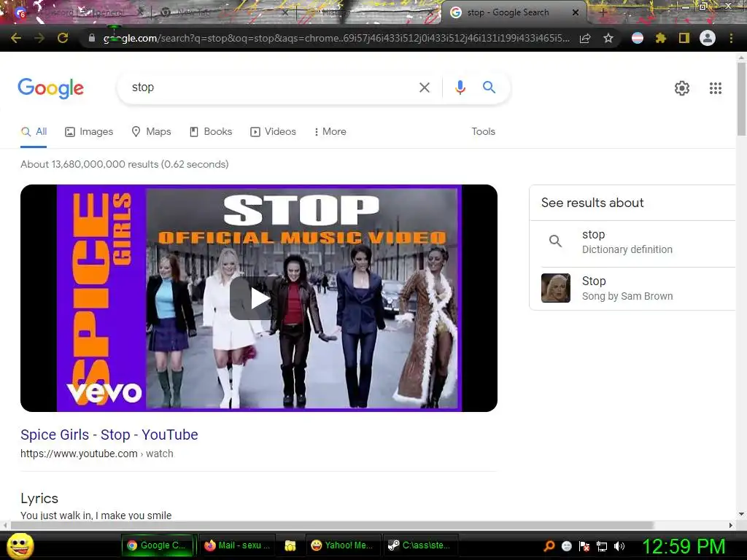The width and height of the screenshot is (747, 560).
Task: Open the Extensions puzzle piece menu
Action: [661, 38]
